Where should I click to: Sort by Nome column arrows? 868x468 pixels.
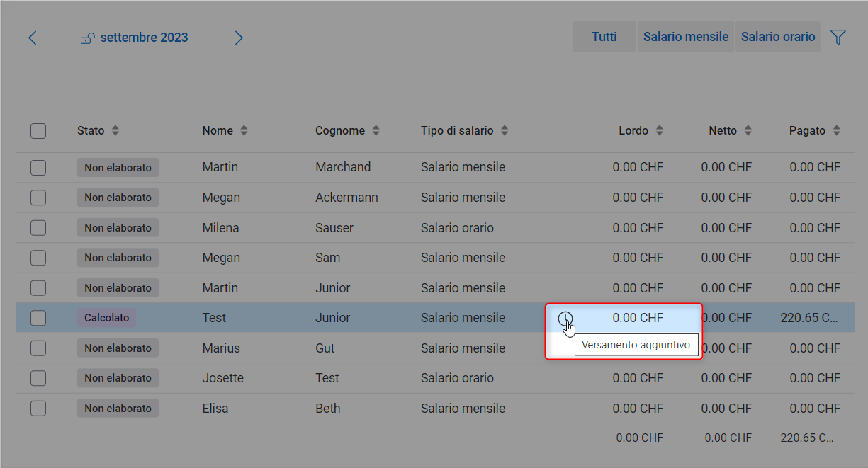coord(244,131)
